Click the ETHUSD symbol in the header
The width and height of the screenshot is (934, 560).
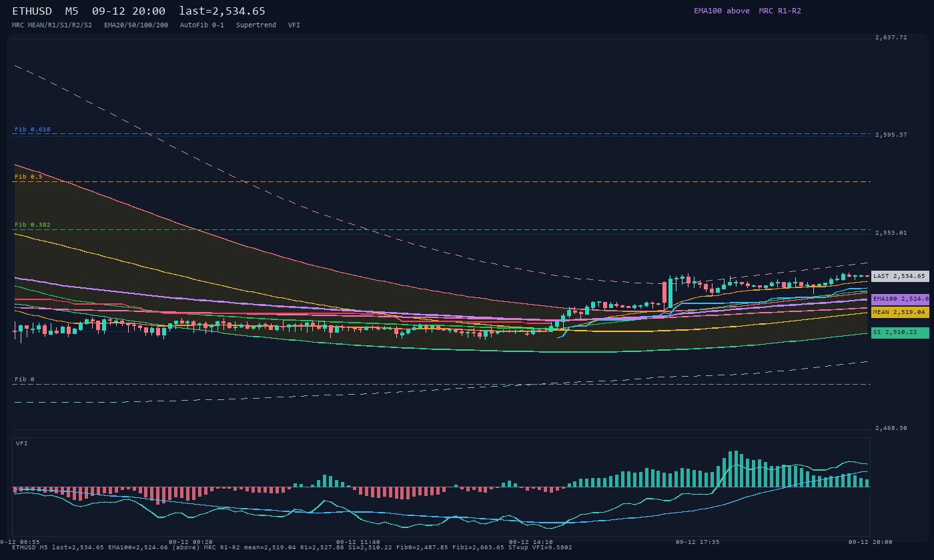pyautogui.click(x=33, y=11)
